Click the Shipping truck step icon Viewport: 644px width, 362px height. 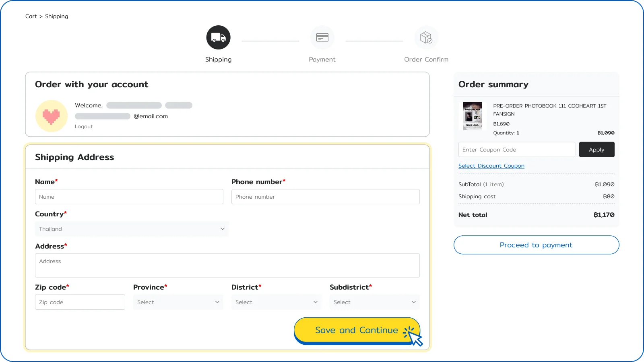[x=218, y=37]
